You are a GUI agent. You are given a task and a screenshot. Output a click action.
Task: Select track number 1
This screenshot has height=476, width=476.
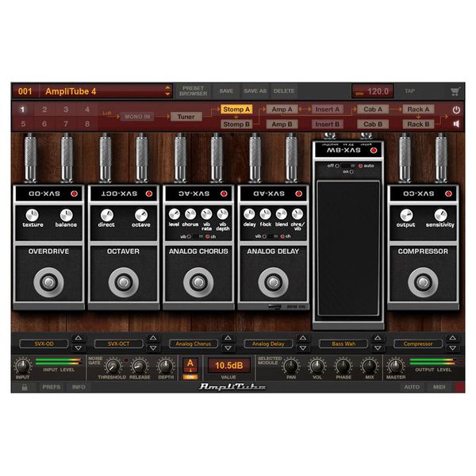(23, 109)
